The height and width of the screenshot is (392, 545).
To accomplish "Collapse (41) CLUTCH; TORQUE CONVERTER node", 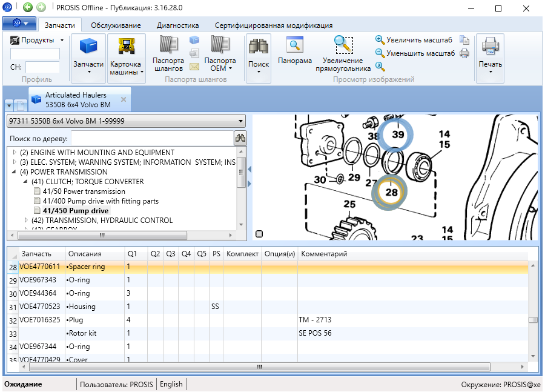I will click(x=25, y=181).
